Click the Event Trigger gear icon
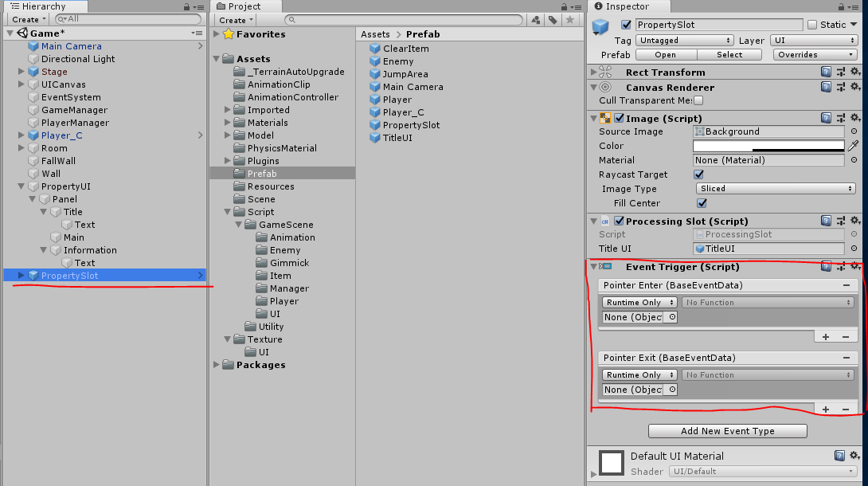 coord(856,266)
